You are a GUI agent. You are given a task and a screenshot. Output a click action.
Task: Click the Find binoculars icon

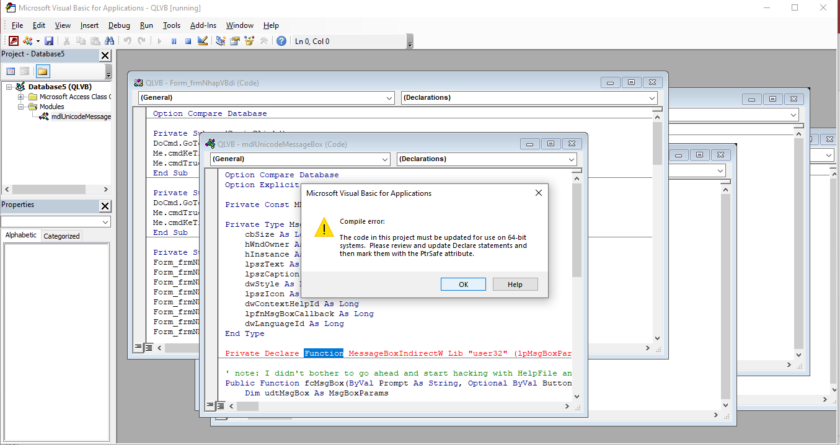pos(109,41)
